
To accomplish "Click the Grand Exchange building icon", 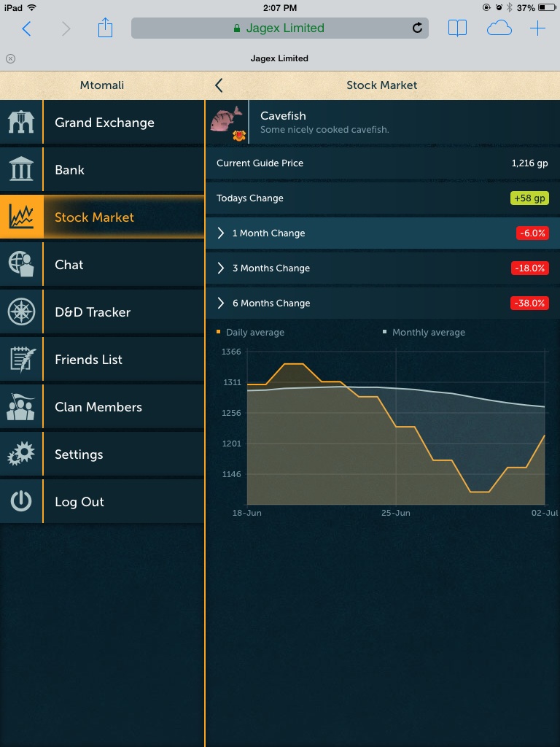I will (21, 123).
